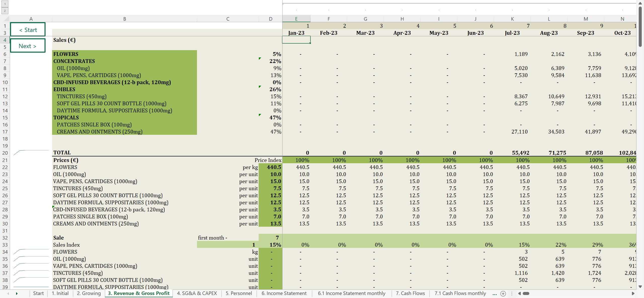Show more sheet tabs via ellipsis

tap(494, 293)
